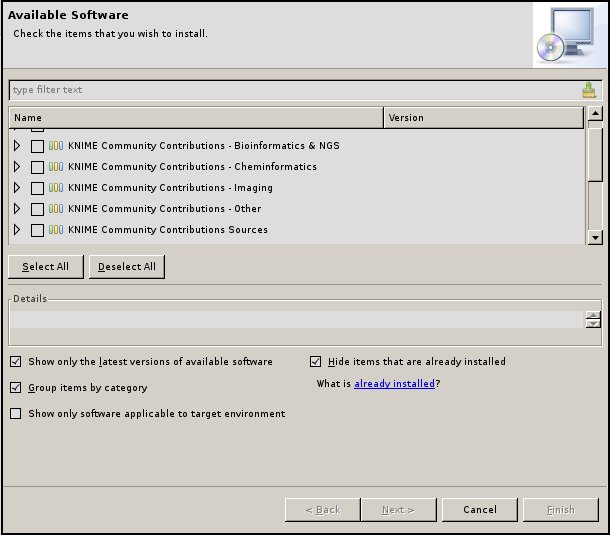Check the Community Contributions - Other checkbox
The width and height of the screenshot is (610, 535).
[37, 209]
